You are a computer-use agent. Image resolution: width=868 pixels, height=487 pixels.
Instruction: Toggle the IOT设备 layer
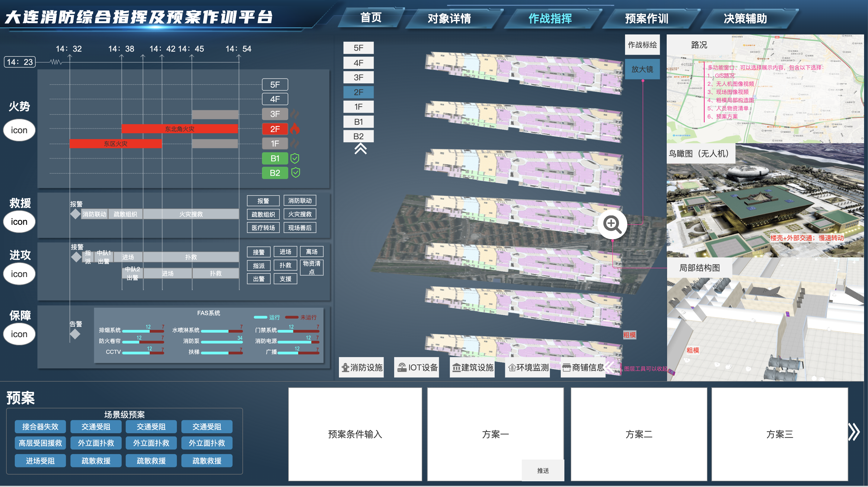point(417,367)
